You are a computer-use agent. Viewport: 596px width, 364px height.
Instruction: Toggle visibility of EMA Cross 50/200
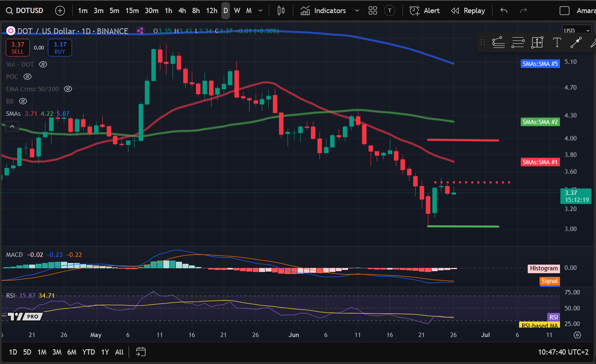pos(68,89)
